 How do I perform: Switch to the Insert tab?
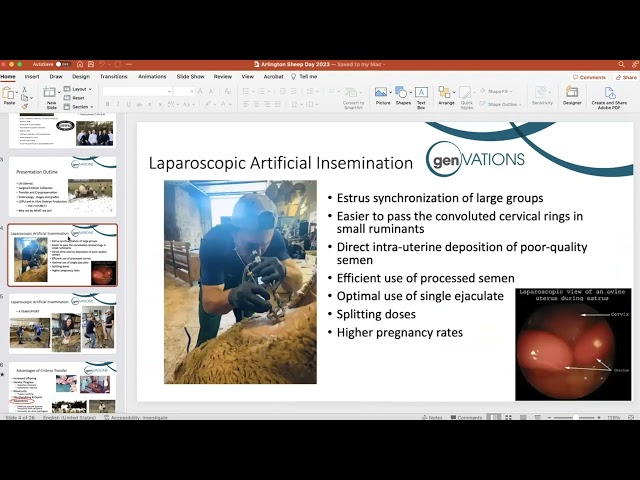pos(32,77)
